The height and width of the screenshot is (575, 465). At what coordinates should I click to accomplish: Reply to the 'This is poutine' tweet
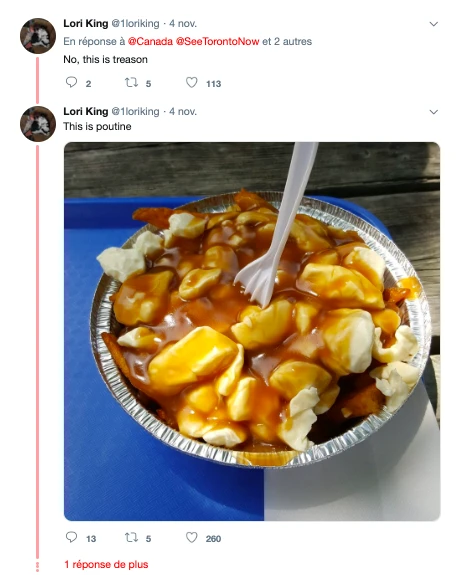(71, 537)
